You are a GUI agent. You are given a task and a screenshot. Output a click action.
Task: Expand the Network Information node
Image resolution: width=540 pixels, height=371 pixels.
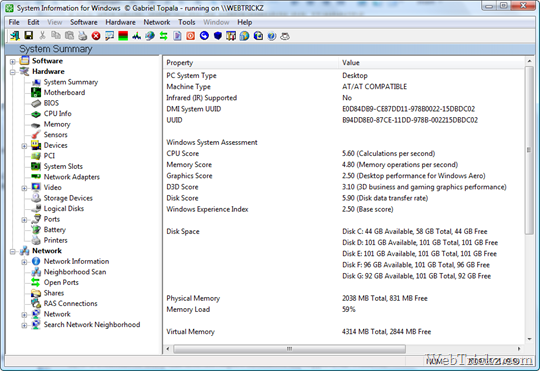pyautogui.click(x=24, y=262)
